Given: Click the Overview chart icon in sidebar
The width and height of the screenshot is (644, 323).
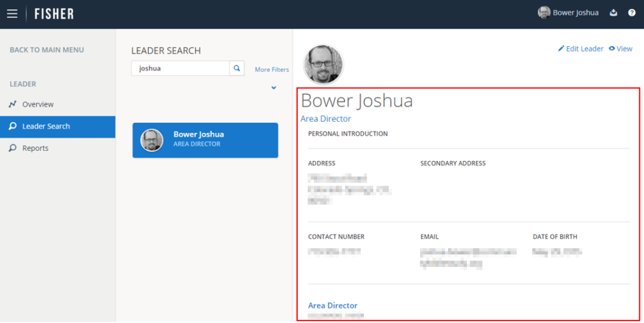Looking at the screenshot, I should 13,105.
